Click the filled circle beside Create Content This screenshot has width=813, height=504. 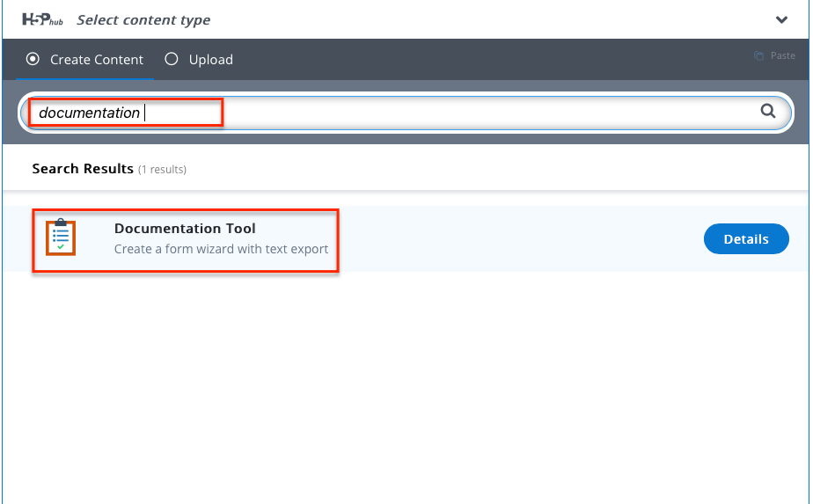click(x=33, y=59)
